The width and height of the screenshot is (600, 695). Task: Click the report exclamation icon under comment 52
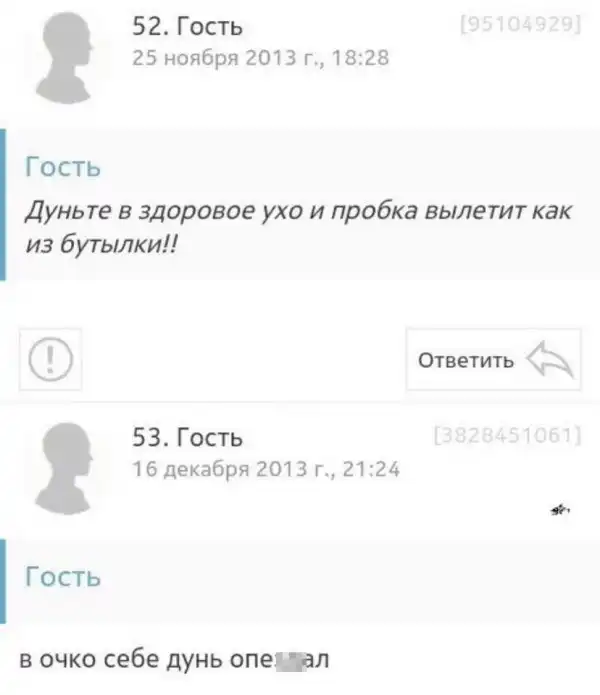click(x=51, y=359)
